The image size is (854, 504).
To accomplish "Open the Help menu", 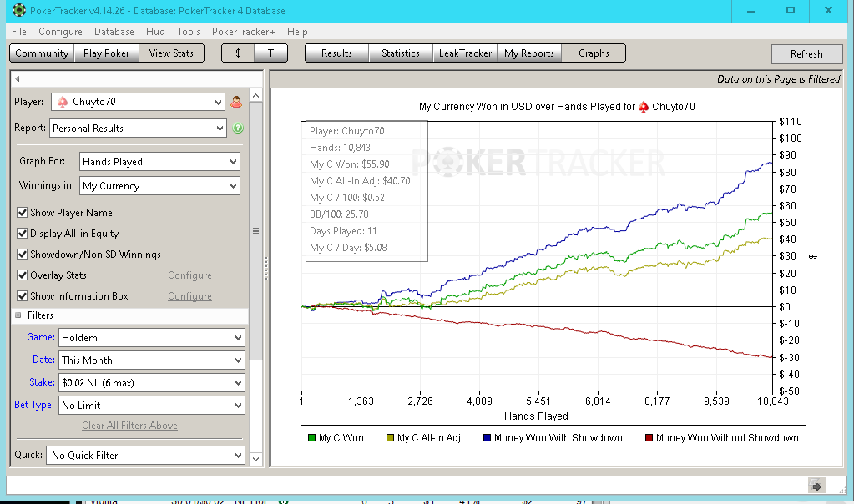I will (297, 32).
